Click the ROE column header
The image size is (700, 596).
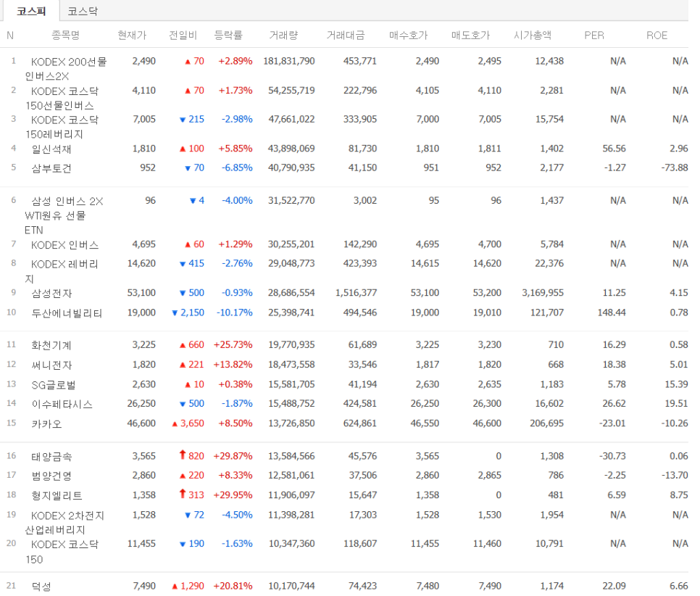pos(657,35)
